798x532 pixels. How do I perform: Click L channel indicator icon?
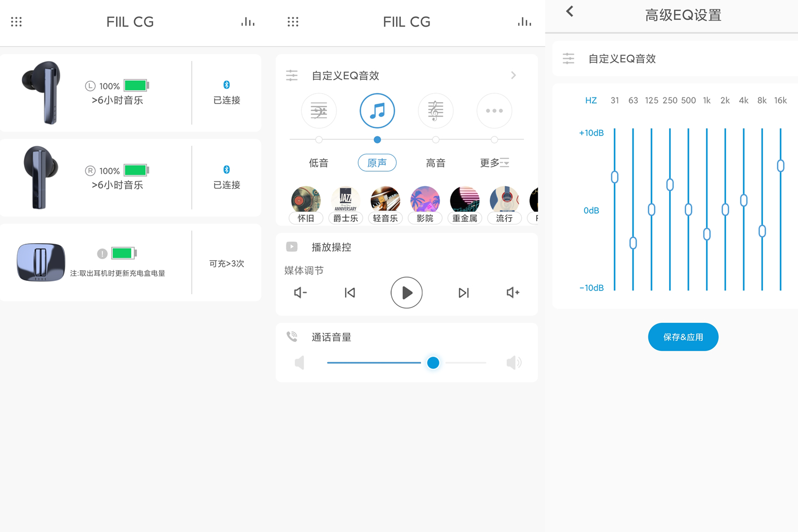(x=90, y=86)
